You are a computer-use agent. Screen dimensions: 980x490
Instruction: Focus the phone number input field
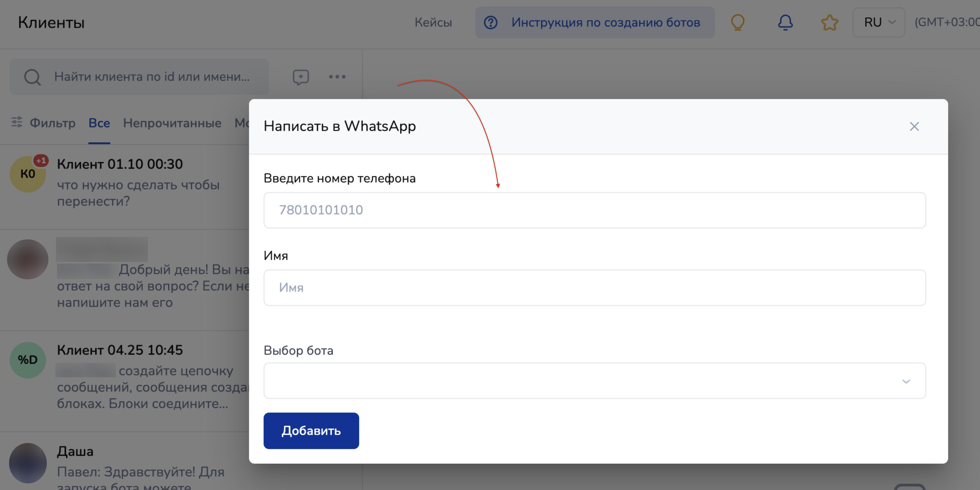click(x=594, y=210)
